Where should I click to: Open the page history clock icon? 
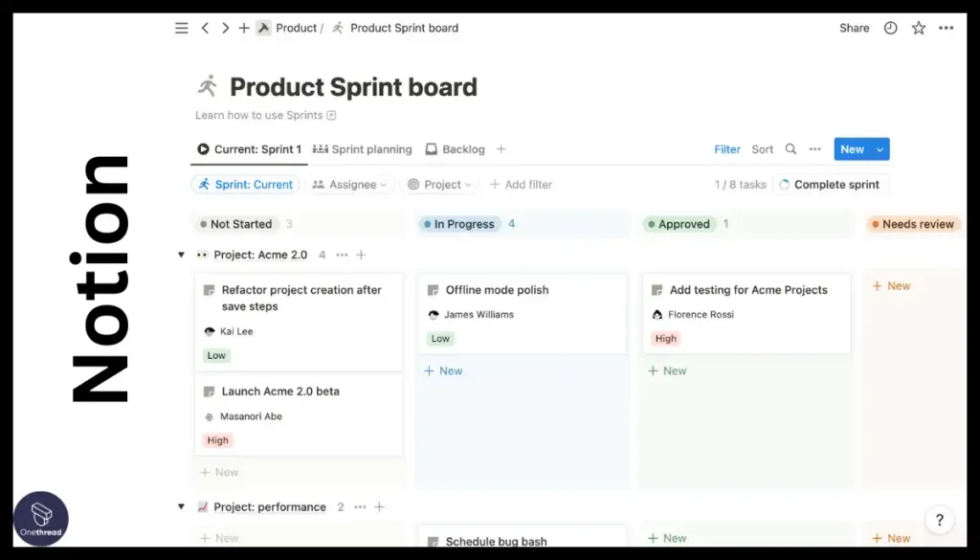pos(891,28)
